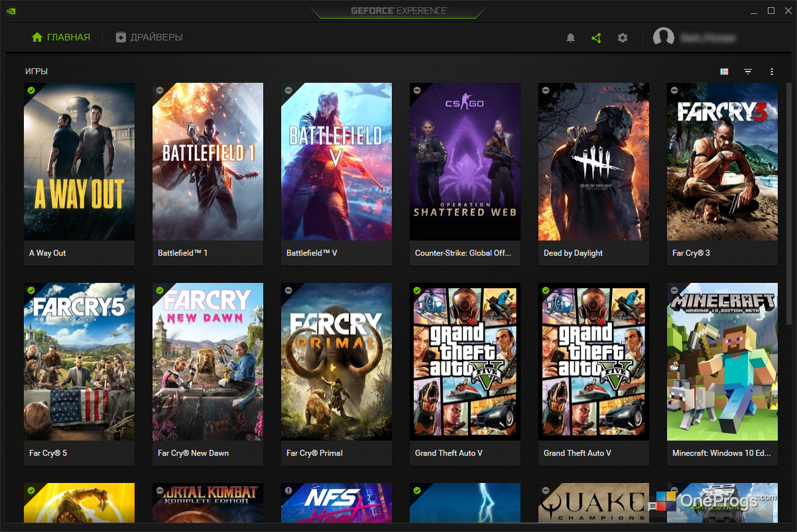Open the three-dot more options menu

click(x=772, y=72)
